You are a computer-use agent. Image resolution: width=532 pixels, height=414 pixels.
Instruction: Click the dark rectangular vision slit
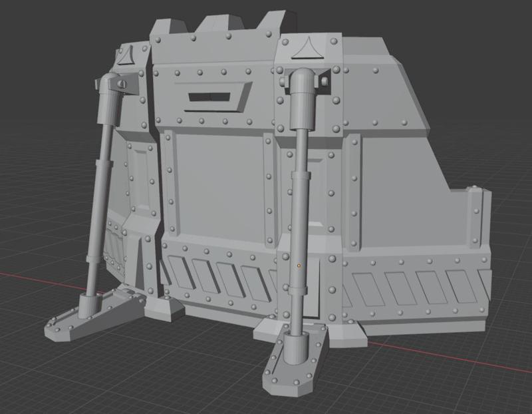(209, 97)
